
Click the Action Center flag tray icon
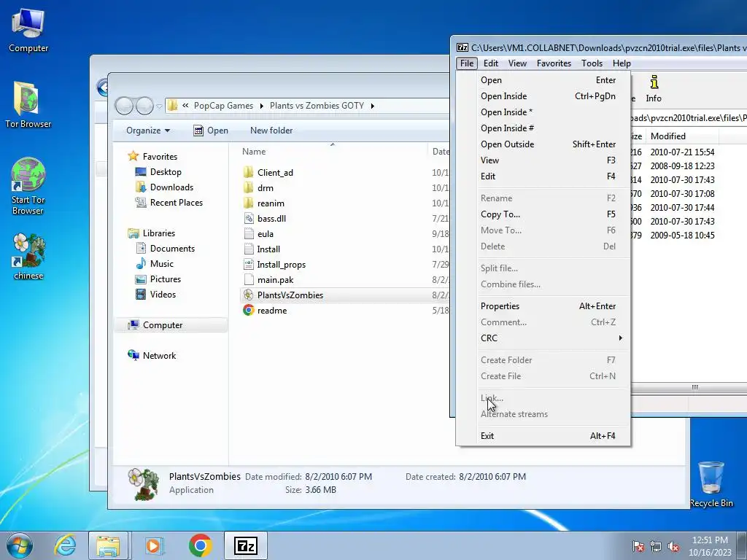638,547
